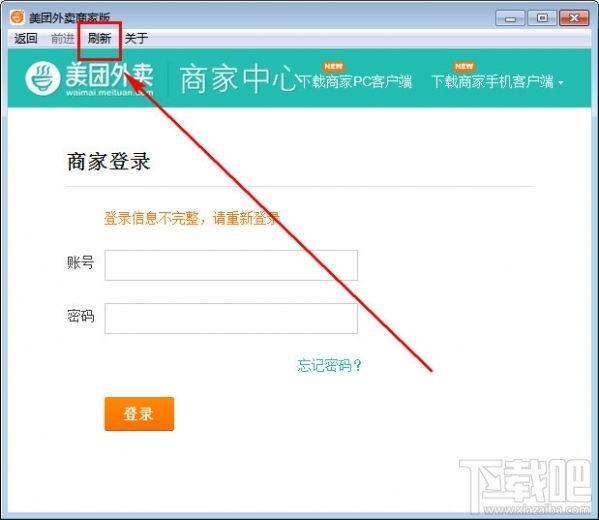Maximize the 美团外卖商家版 window

coord(542,18)
